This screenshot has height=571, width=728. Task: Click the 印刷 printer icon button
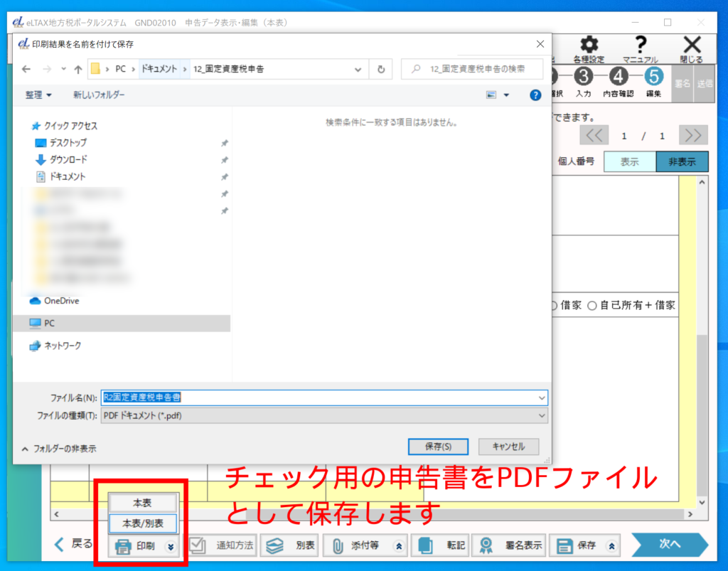tap(135, 546)
